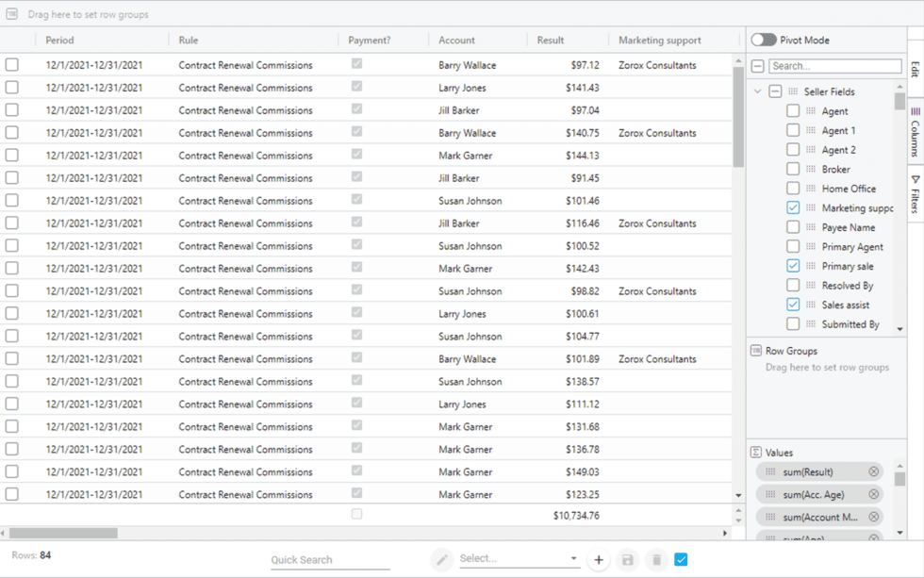Uncheck the Marketing support field
The width and height of the screenshot is (924, 578).
tap(793, 207)
